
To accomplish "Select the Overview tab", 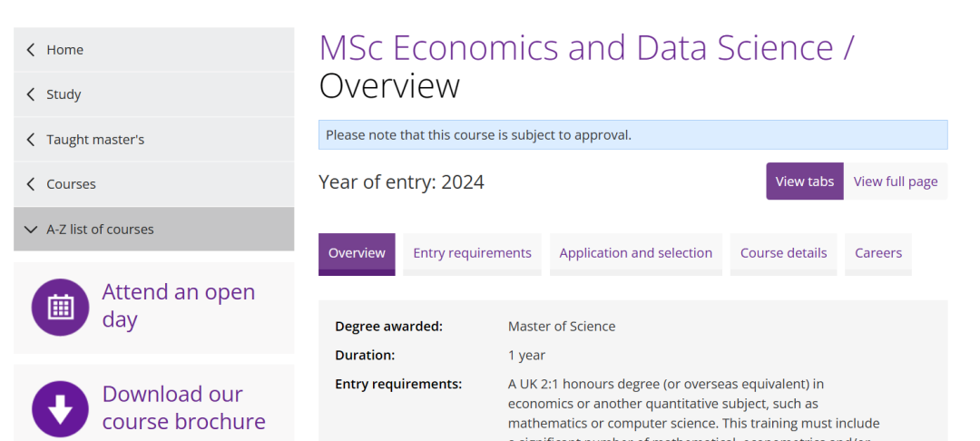I will click(x=357, y=254).
